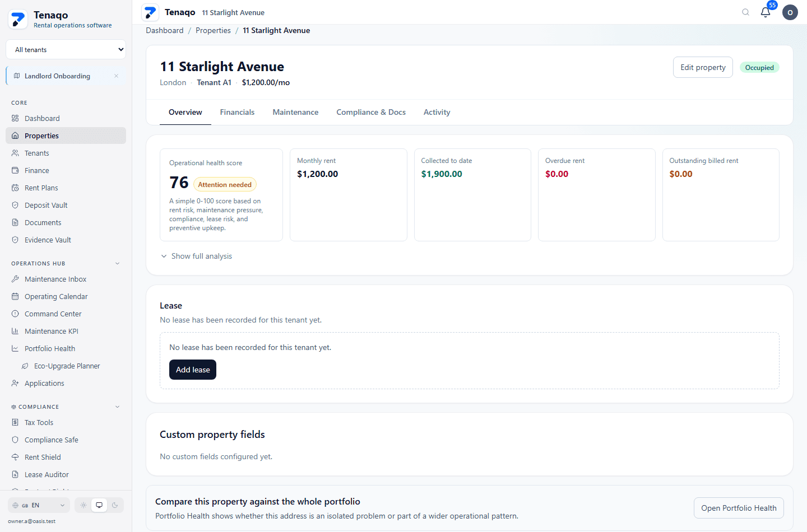Click the Tenant A1 label under the title
This screenshot has width=807, height=532.
point(214,82)
